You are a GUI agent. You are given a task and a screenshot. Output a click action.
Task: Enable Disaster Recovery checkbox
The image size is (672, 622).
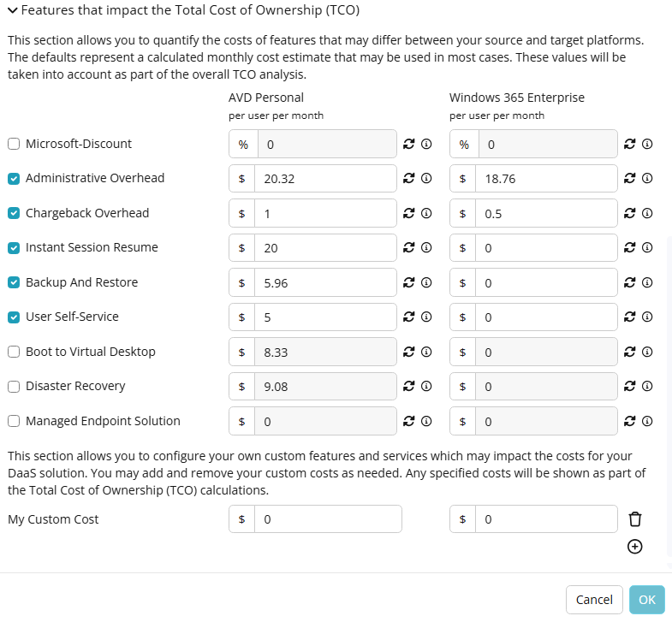coord(14,387)
